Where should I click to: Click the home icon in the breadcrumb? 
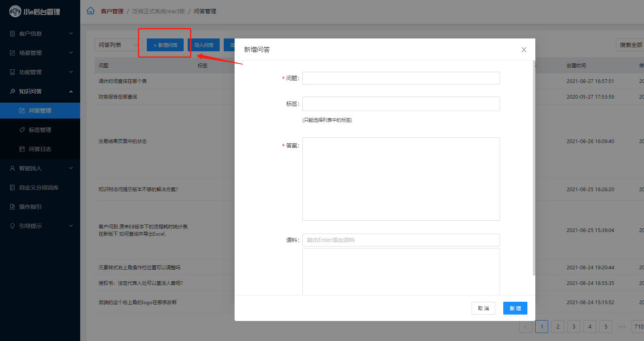pyautogui.click(x=91, y=11)
